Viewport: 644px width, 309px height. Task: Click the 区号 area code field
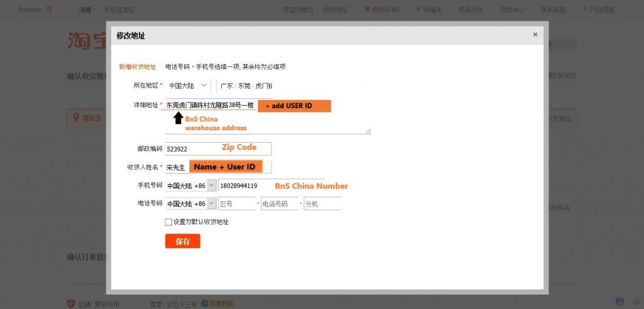click(x=237, y=203)
